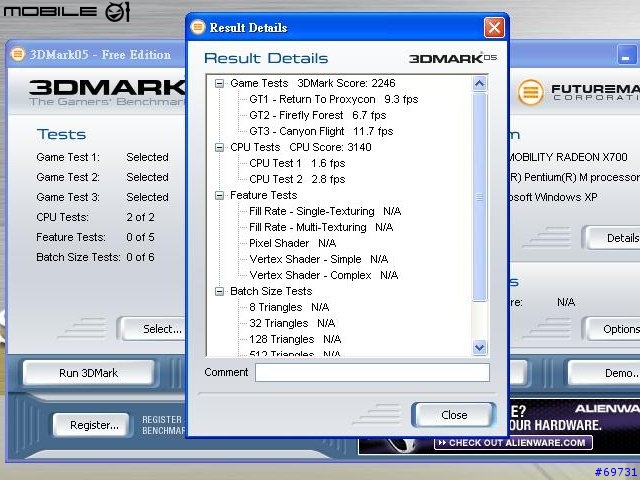The image size is (640, 480).
Task: Click 'MOBILITY RADEON X700' text
Action: (567, 157)
